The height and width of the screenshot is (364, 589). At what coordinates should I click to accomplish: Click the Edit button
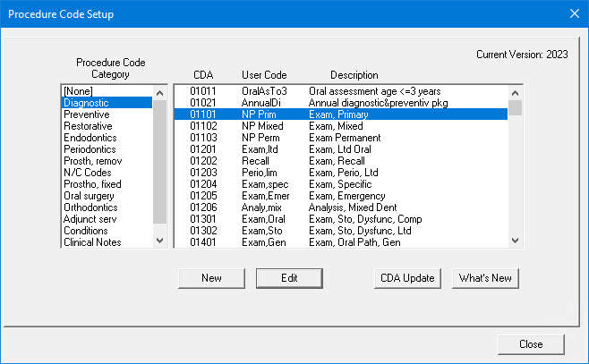point(289,278)
